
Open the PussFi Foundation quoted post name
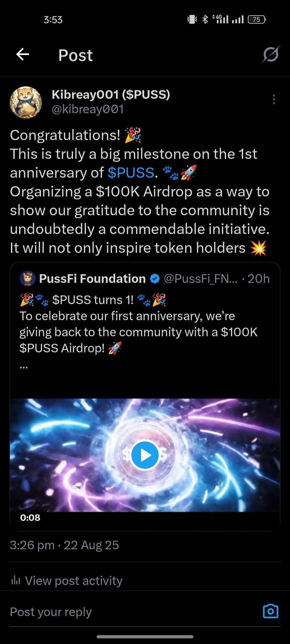pyautogui.click(x=92, y=279)
